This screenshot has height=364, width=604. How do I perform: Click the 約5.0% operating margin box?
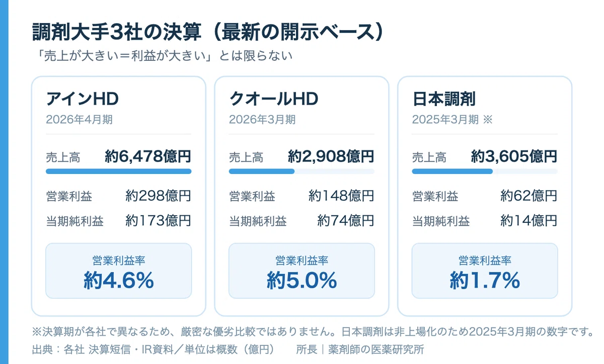point(301,271)
